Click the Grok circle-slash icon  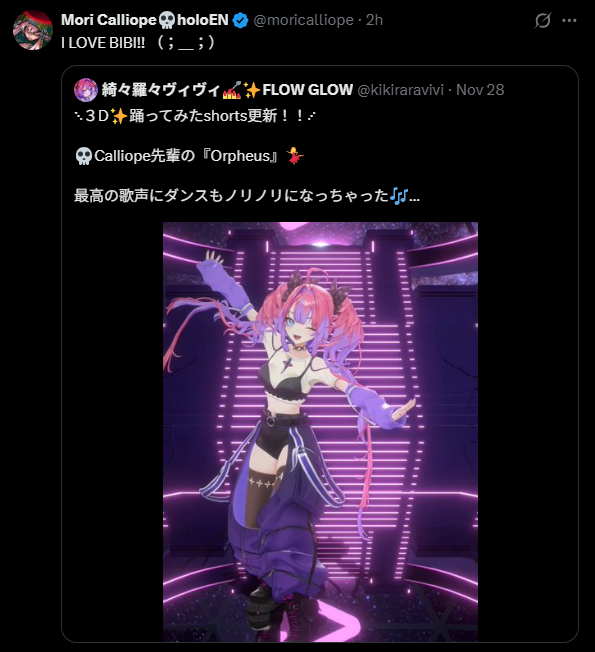[543, 20]
